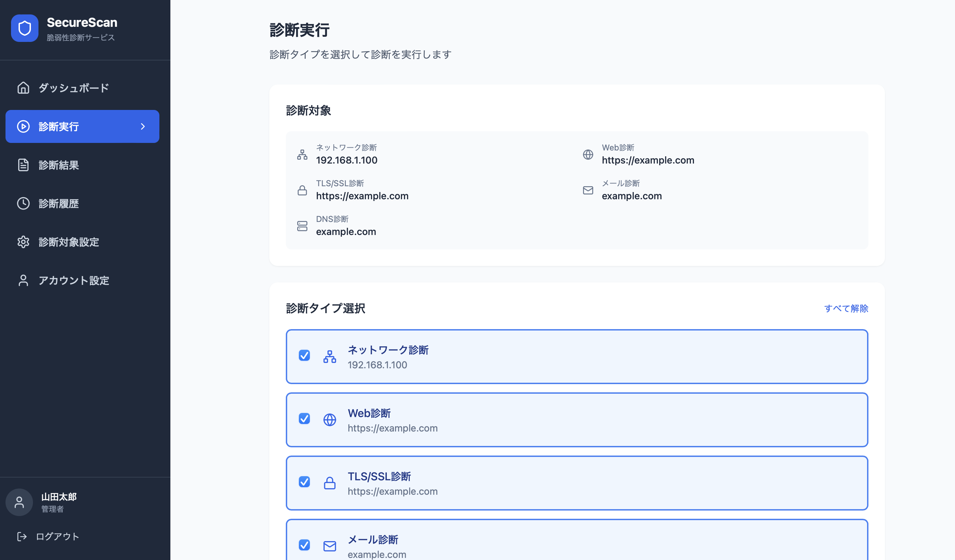
Task: Click example.com under the メール診断 target
Action: [632, 196]
